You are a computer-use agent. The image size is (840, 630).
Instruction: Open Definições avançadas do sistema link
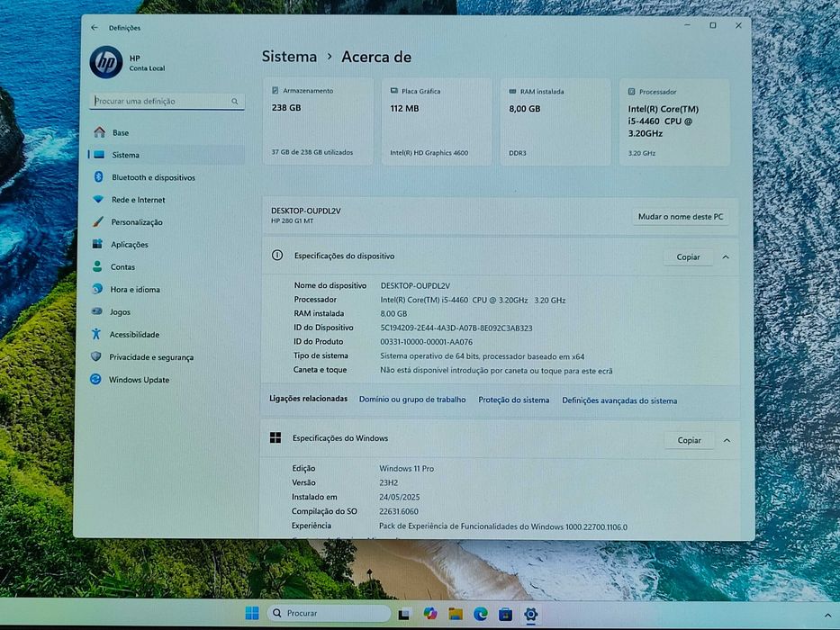coord(619,400)
